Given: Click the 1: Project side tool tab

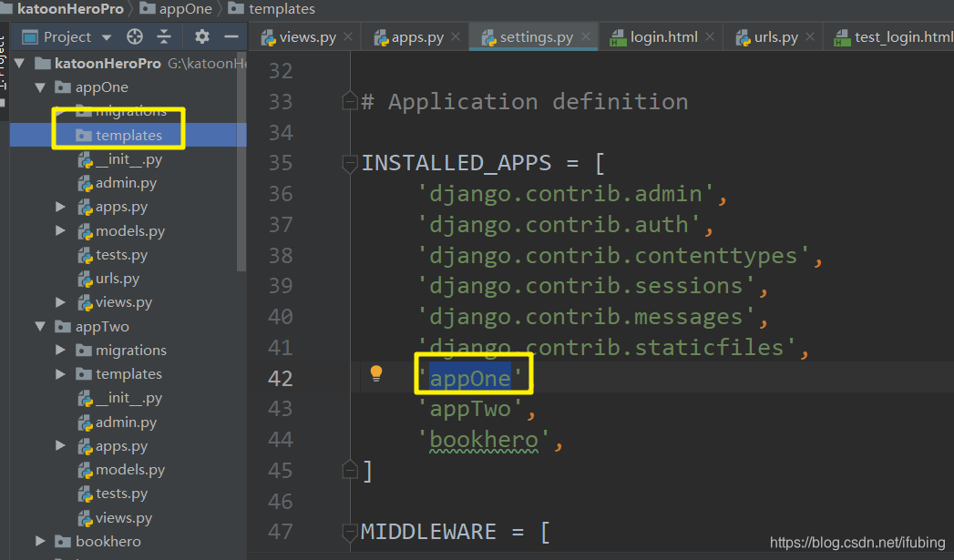Looking at the screenshot, I should (x=3, y=63).
